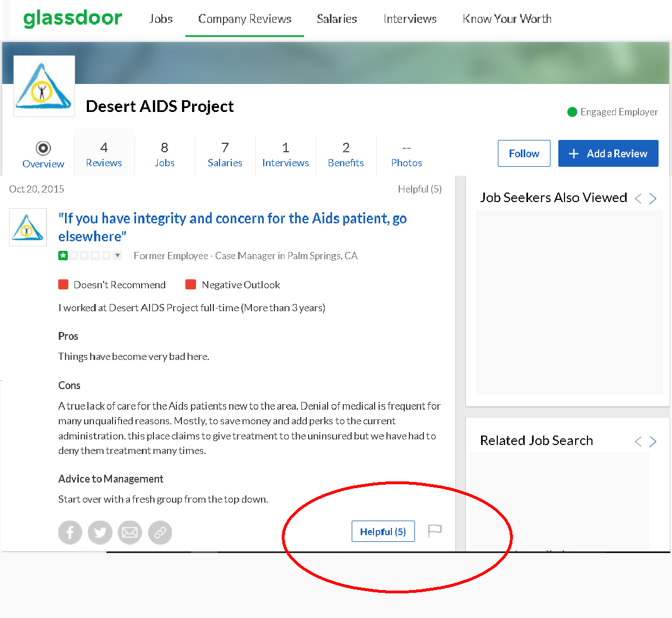Mark review as Helpful (5)
The image size is (672, 618).
(383, 531)
